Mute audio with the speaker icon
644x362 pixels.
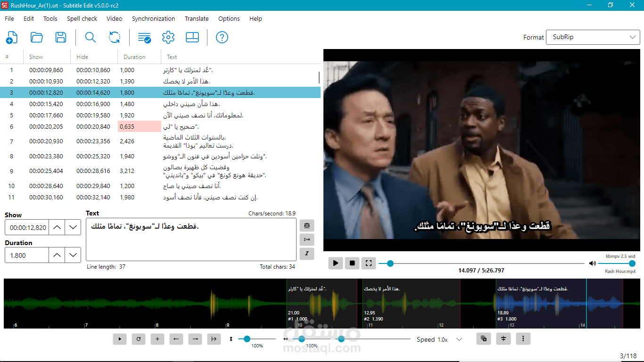[x=592, y=263]
